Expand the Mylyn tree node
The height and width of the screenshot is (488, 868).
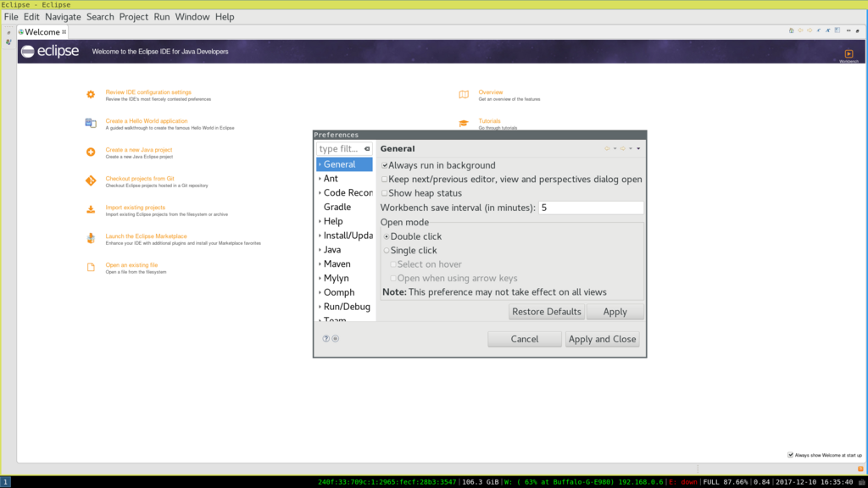320,278
